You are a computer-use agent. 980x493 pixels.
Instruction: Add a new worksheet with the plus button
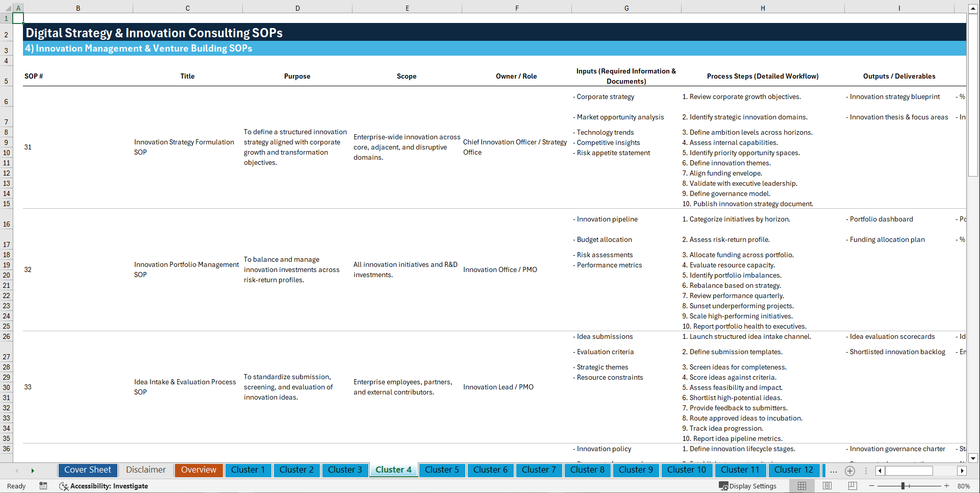tap(850, 471)
